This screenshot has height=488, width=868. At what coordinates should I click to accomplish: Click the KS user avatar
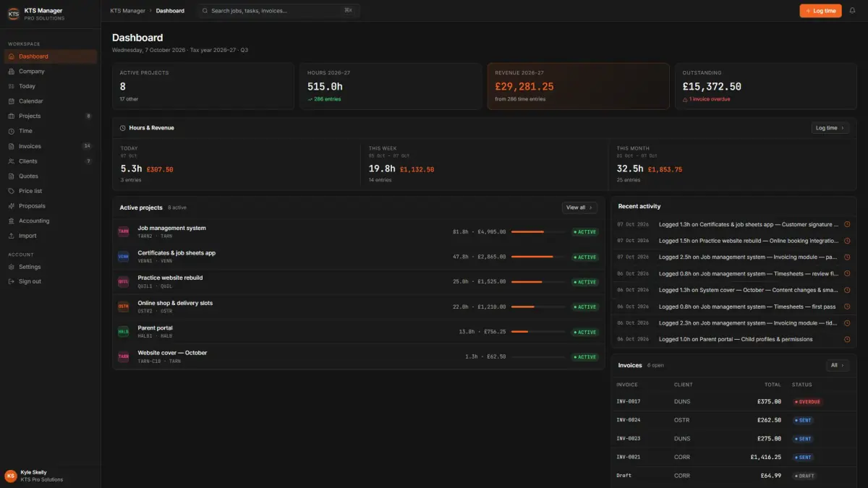tap(11, 476)
